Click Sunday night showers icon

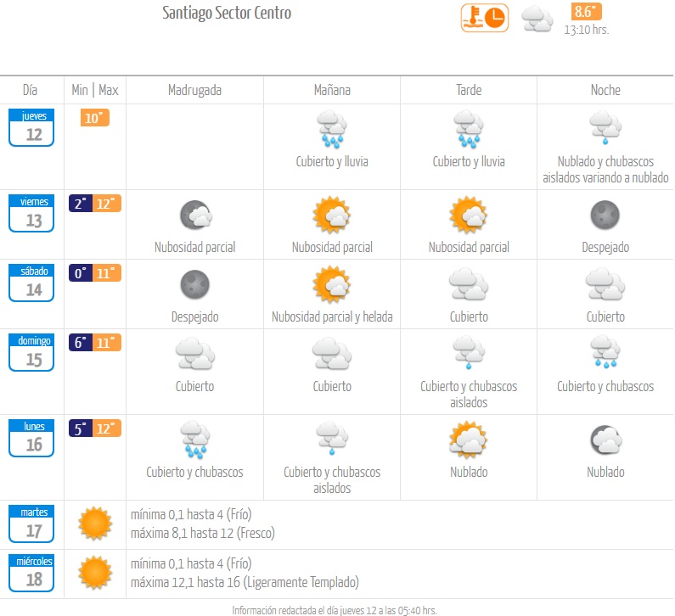click(x=605, y=352)
